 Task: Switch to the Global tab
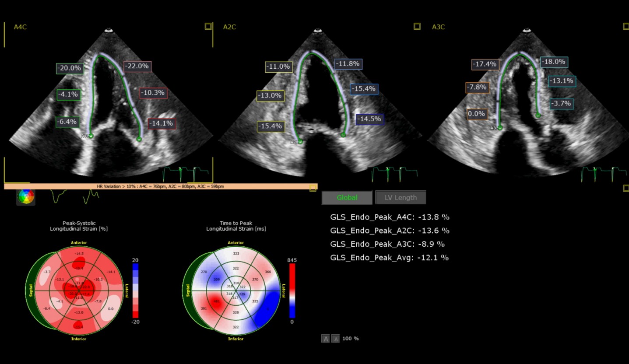[347, 198]
